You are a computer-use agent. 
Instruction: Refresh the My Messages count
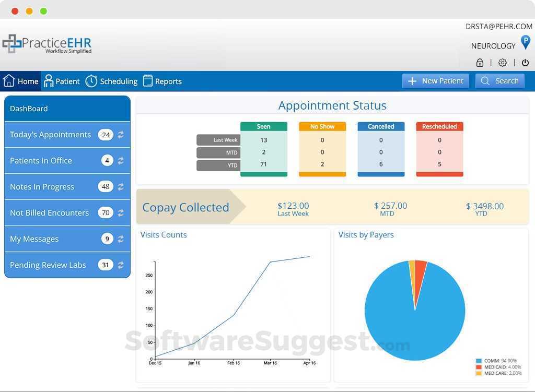point(121,239)
